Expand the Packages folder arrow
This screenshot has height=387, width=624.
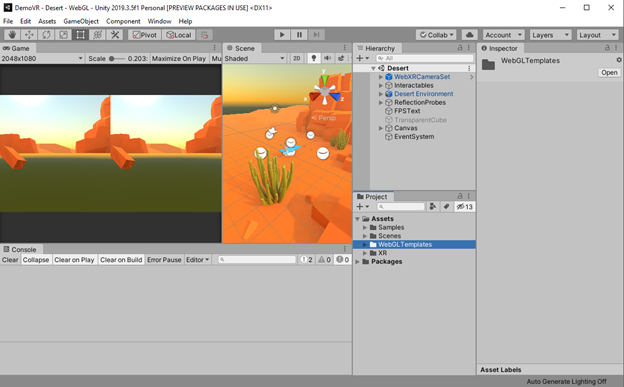357,262
